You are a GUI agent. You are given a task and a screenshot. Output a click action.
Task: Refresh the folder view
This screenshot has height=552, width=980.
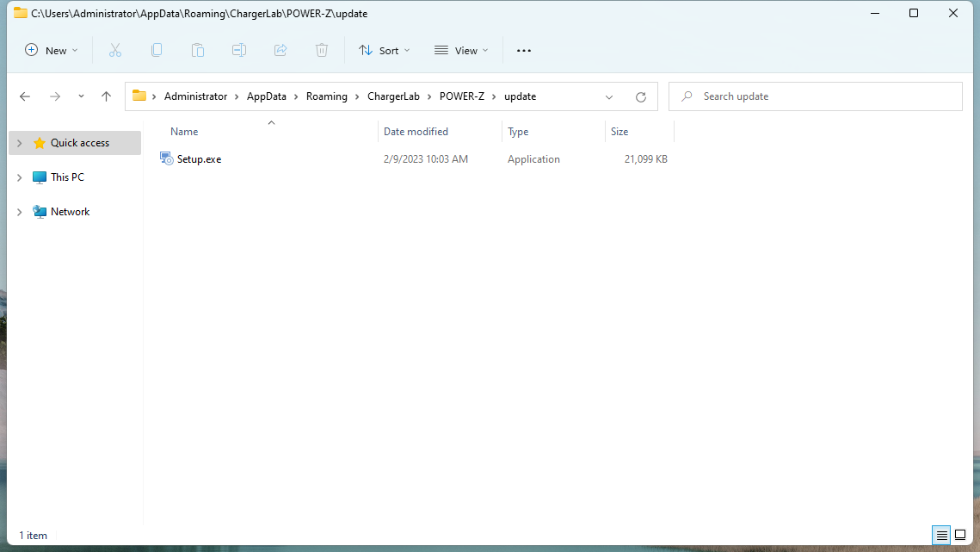click(641, 96)
